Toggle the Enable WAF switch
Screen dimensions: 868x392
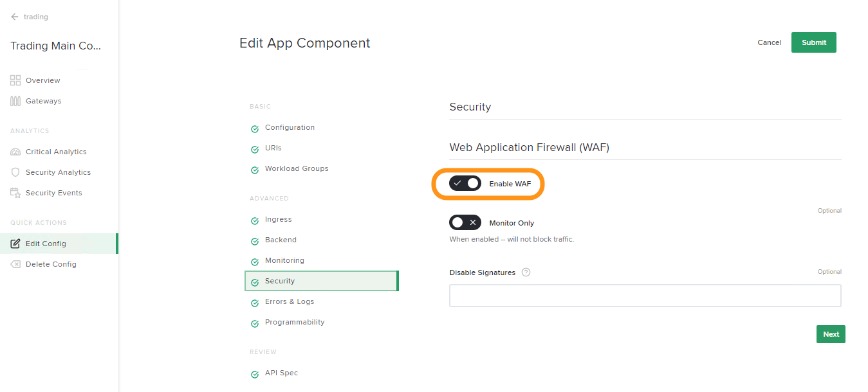click(x=465, y=184)
